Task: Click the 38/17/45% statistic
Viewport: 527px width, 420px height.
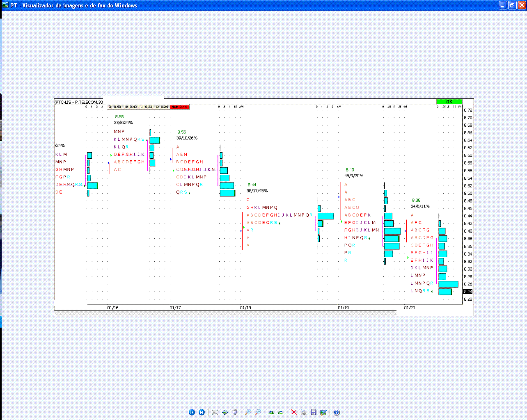Action: tap(257, 191)
